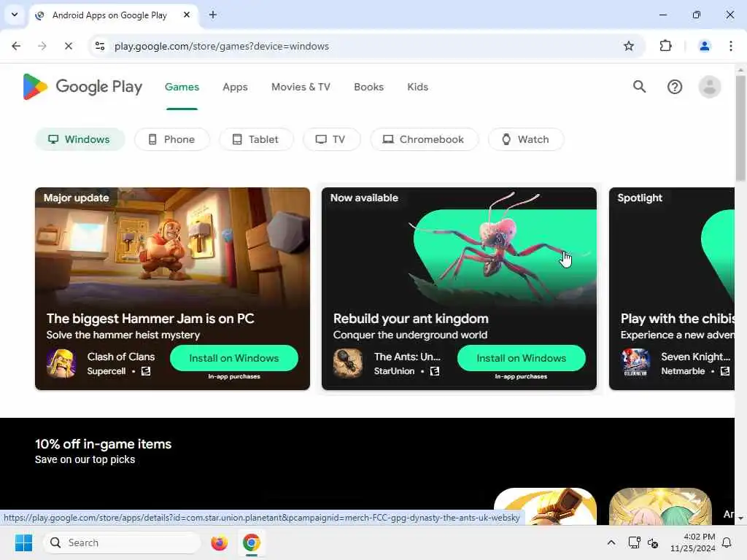Select the Windows device filter chip

(80, 139)
